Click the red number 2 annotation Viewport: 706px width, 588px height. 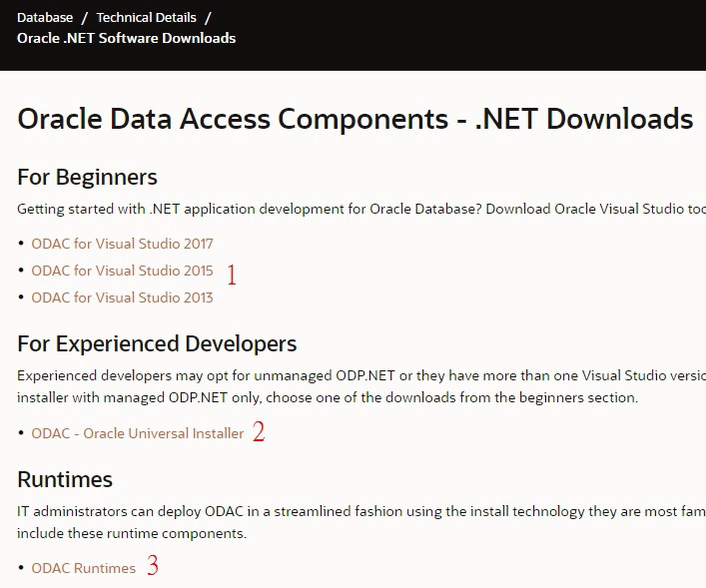click(x=259, y=432)
